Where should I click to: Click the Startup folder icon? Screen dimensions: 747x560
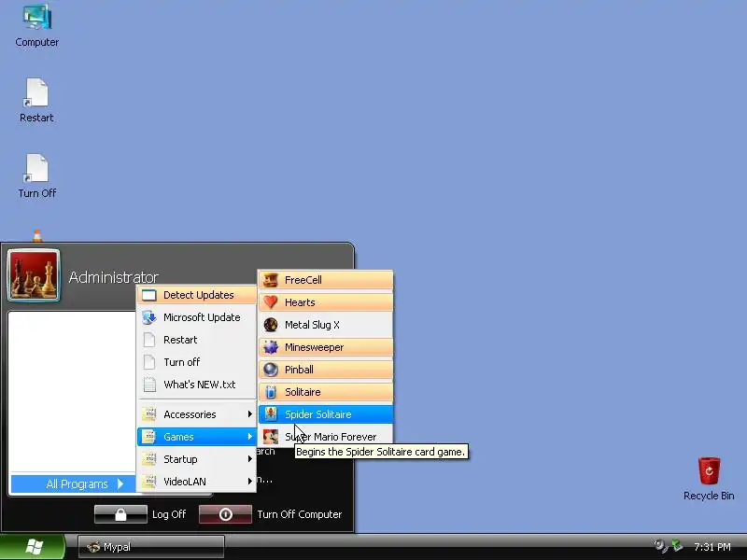(x=149, y=459)
